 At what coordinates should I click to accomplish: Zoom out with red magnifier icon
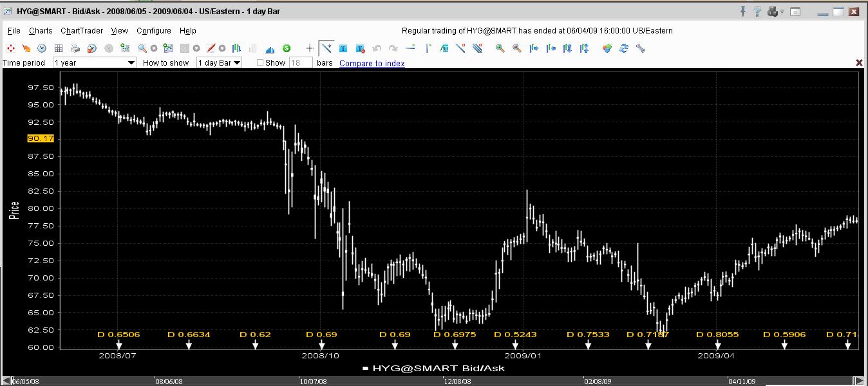coord(516,48)
